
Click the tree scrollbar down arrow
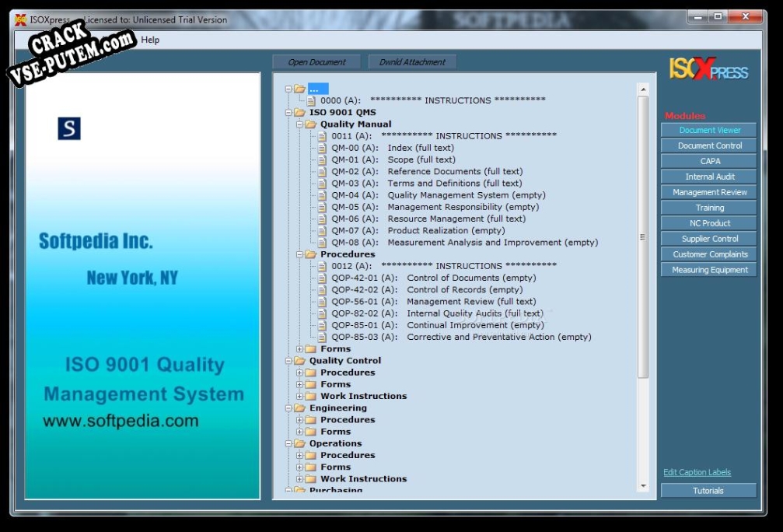[x=643, y=485]
